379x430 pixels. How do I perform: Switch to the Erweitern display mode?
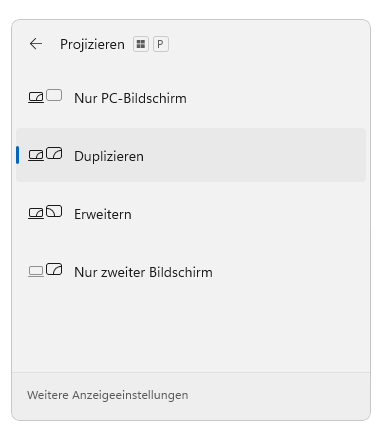(191, 213)
